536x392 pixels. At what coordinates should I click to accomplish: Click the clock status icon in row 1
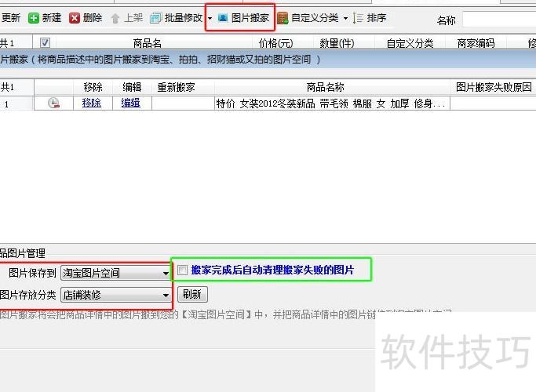pos(53,103)
